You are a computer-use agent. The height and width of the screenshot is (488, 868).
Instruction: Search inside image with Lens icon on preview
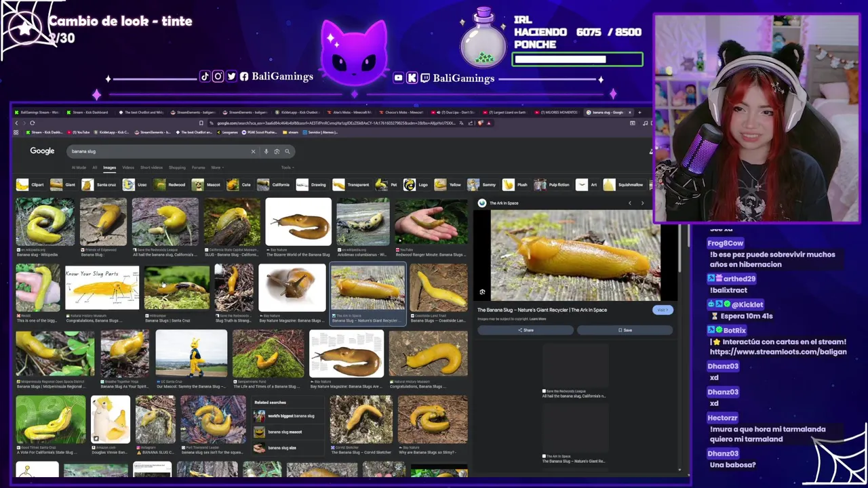pyautogui.click(x=482, y=292)
